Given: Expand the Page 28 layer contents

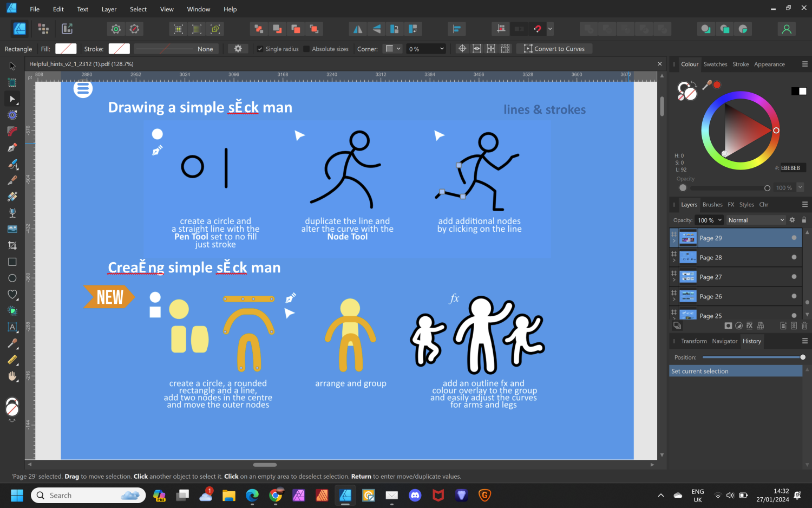Looking at the screenshot, I should pyautogui.click(x=674, y=260).
